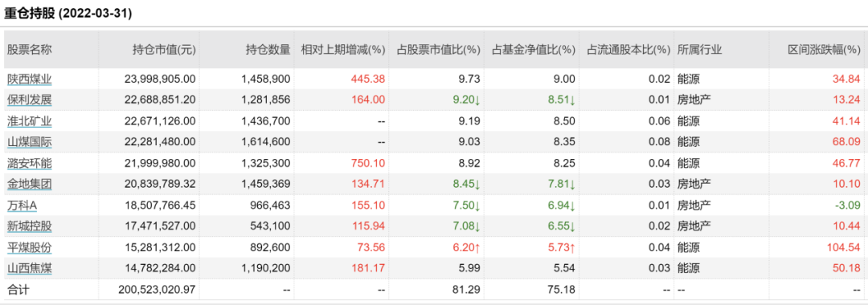The height and width of the screenshot is (305, 868).
Task: Open the 潞安环能 stock link
Action: point(30,163)
